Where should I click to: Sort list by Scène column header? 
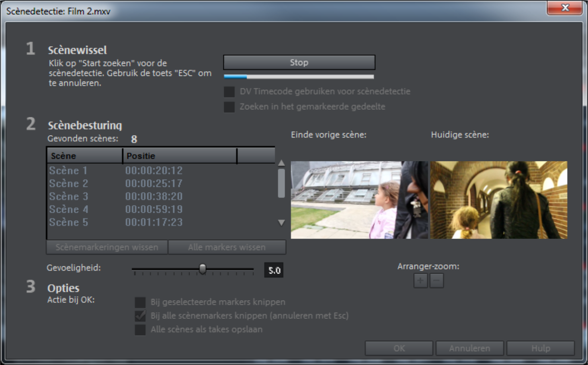click(84, 156)
